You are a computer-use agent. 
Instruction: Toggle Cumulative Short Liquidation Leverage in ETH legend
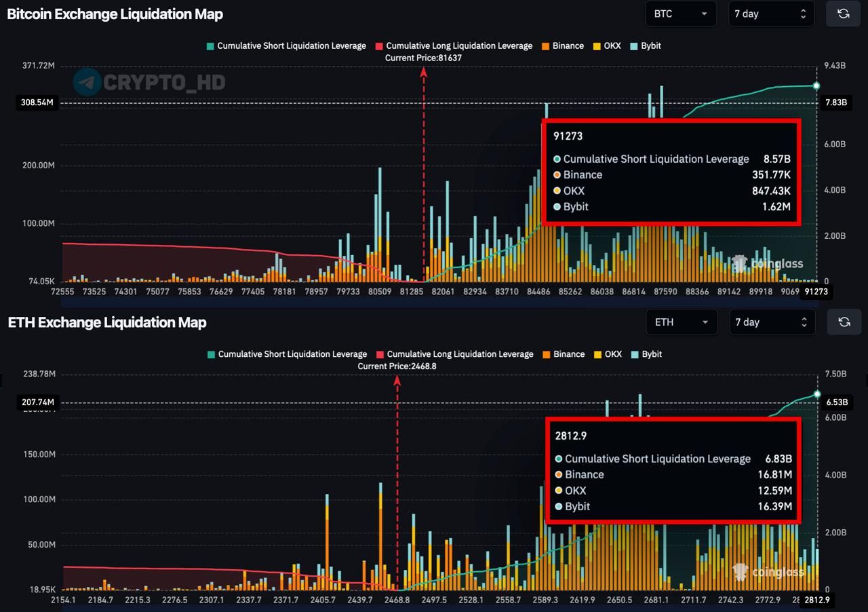(x=287, y=354)
